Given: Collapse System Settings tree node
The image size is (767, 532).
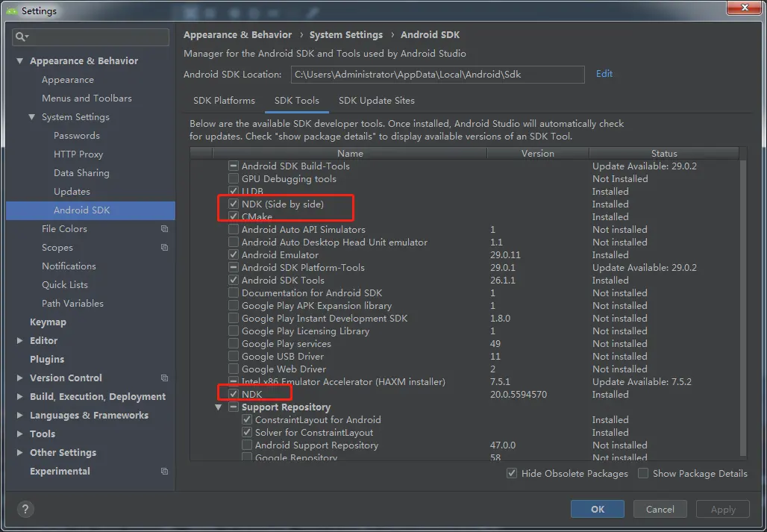Looking at the screenshot, I should tap(32, 117).
